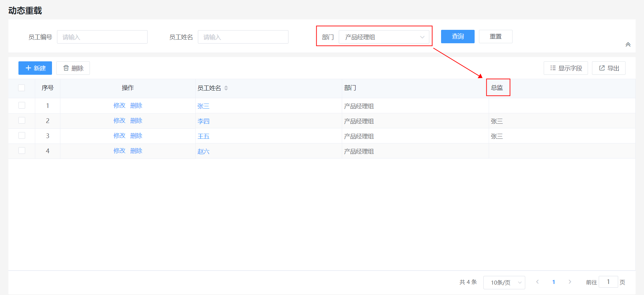Open the 部门 dropdown showing 产品经理组
The height and width of the screenshot is (295, 644).
pos(384,37)
